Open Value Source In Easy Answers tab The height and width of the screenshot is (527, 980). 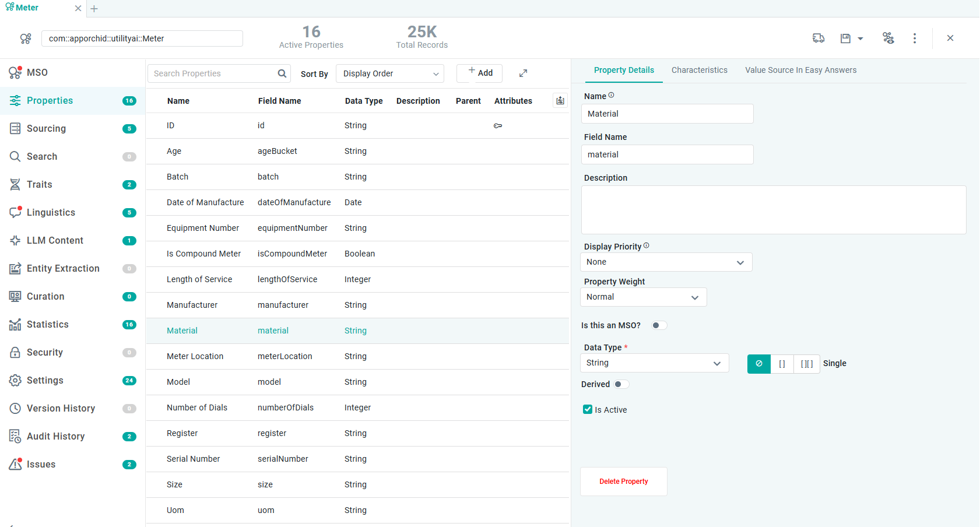point(800,70)
